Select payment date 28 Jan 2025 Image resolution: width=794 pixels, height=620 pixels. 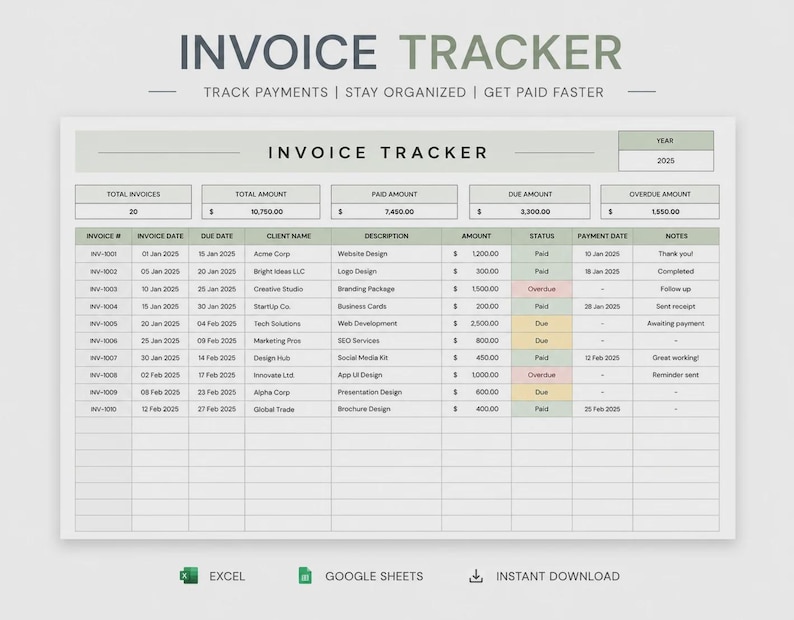click(x=603, y=306)
